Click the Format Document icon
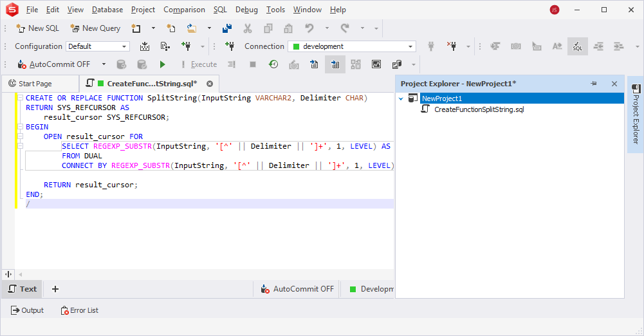The image size is (644, 336). [x=495, y=46]
